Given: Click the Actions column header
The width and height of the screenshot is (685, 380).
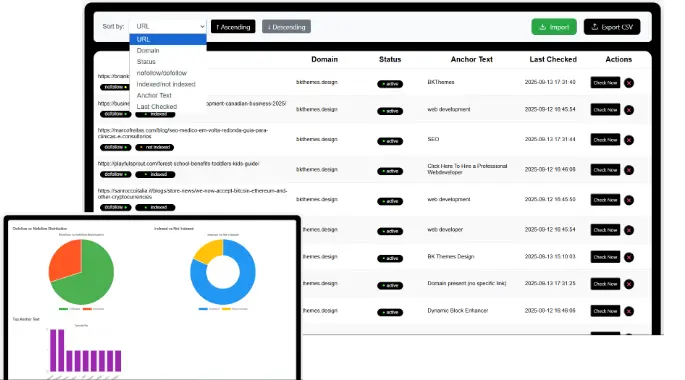Looking at the screenshot, I should tap(619, 59).
